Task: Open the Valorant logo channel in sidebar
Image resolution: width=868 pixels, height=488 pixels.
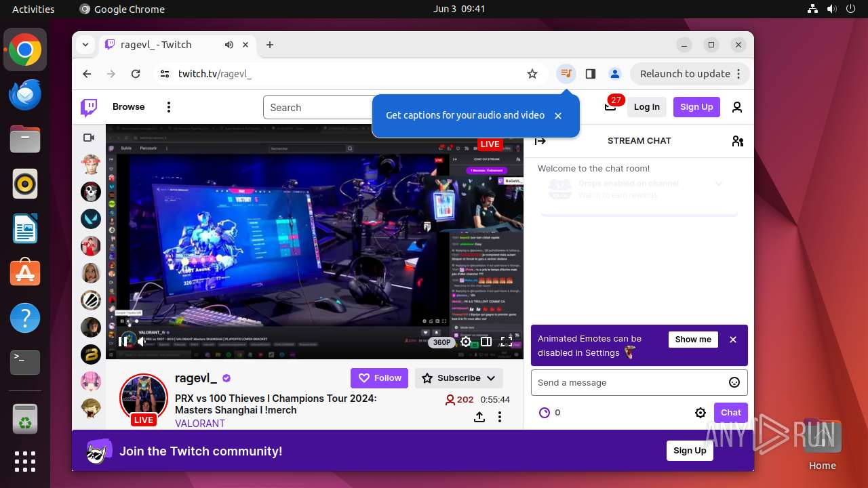Action: [91, 219]
